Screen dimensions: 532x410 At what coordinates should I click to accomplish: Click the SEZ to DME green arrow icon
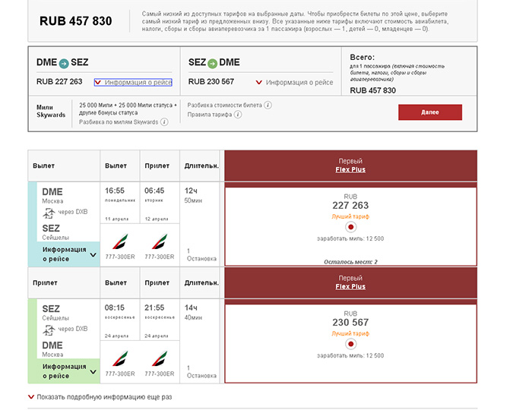point(212,63)
